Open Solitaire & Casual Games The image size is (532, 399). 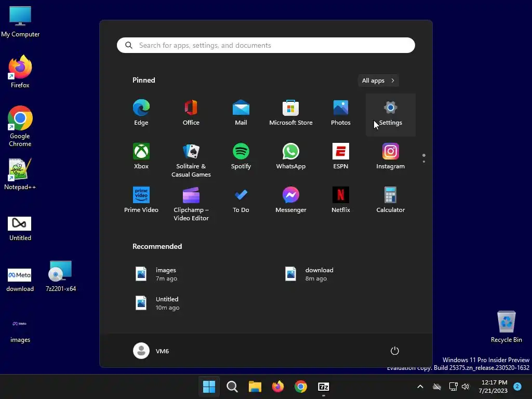pos(191,160)
